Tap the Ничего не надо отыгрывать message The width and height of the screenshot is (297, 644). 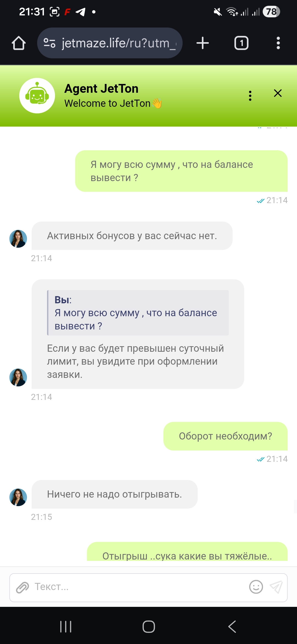(x=115, y=494)
